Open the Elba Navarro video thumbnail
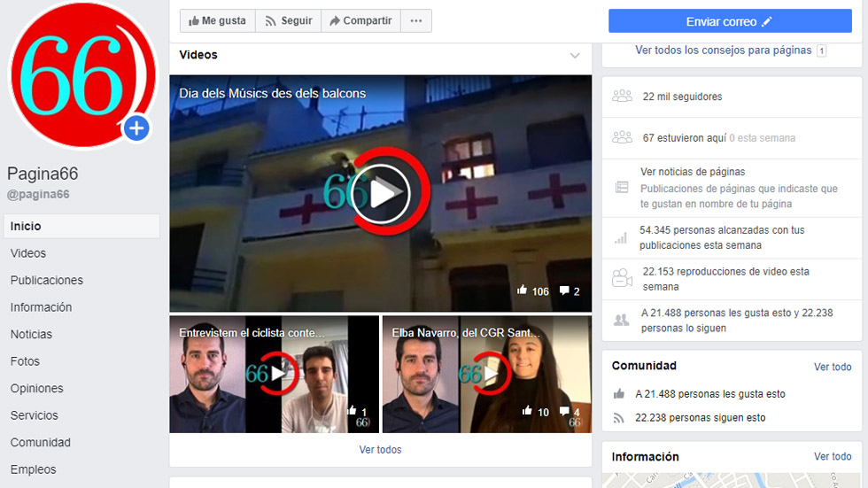The width and height of the screenshot is (868, 488). (x=486, y=374)
